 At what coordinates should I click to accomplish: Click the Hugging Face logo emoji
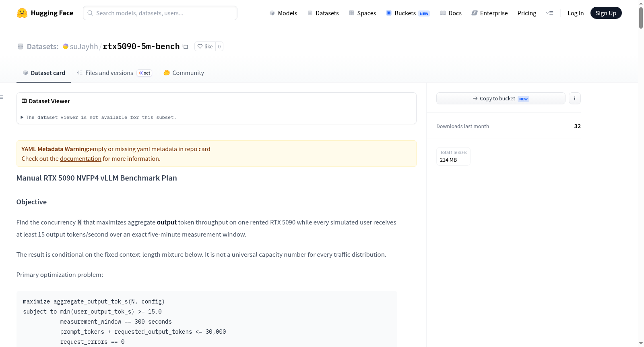(x=22, y=13)
